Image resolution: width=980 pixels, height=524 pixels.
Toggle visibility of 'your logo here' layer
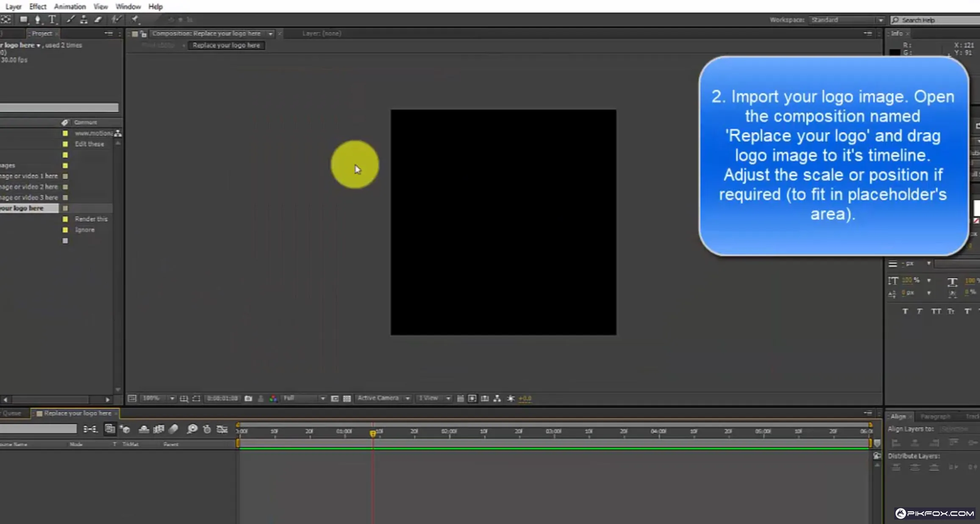[x=66, y=208]
